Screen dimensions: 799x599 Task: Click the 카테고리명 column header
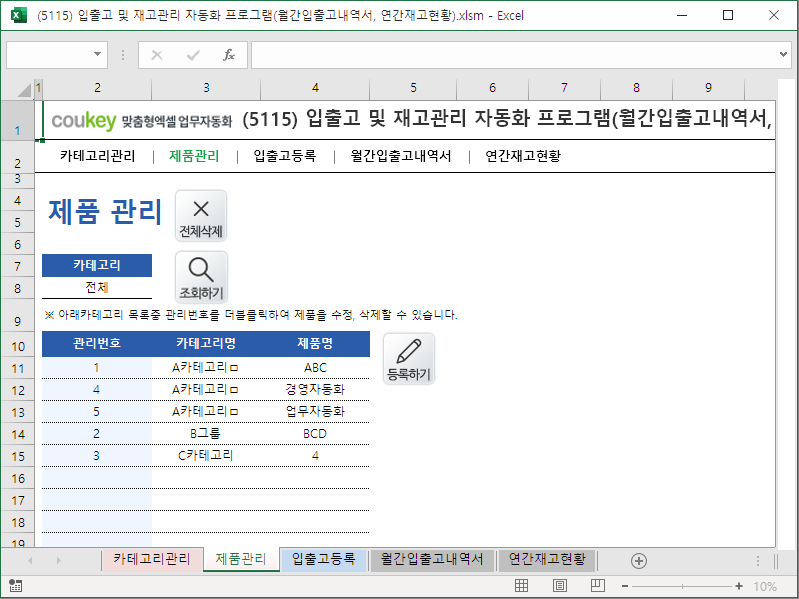206,344
